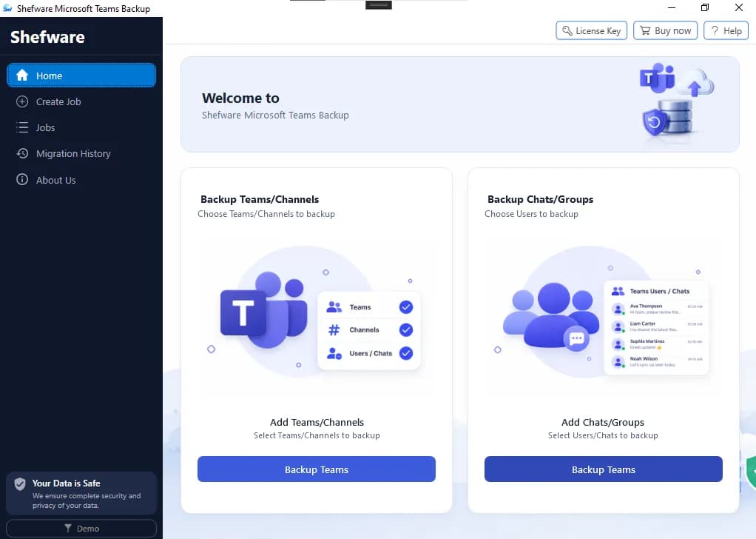Click the Jobs list icon
This screenshot has width=756, height=539.
[22, 128]
